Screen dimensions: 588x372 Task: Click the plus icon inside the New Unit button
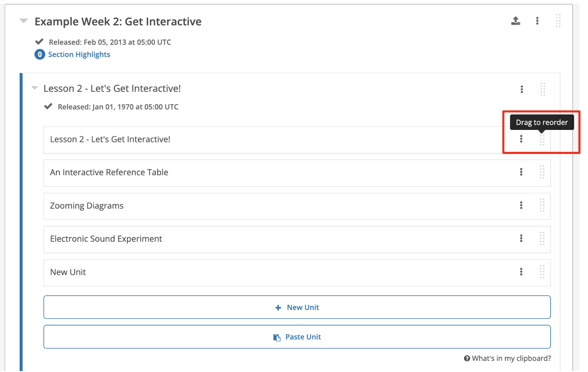point(279,307)
